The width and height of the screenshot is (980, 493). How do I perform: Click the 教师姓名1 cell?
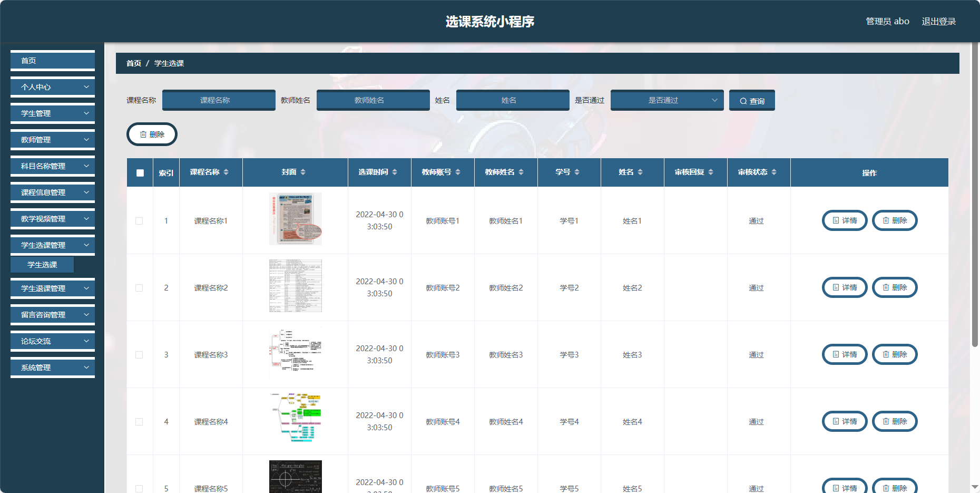tap(506, 221)
